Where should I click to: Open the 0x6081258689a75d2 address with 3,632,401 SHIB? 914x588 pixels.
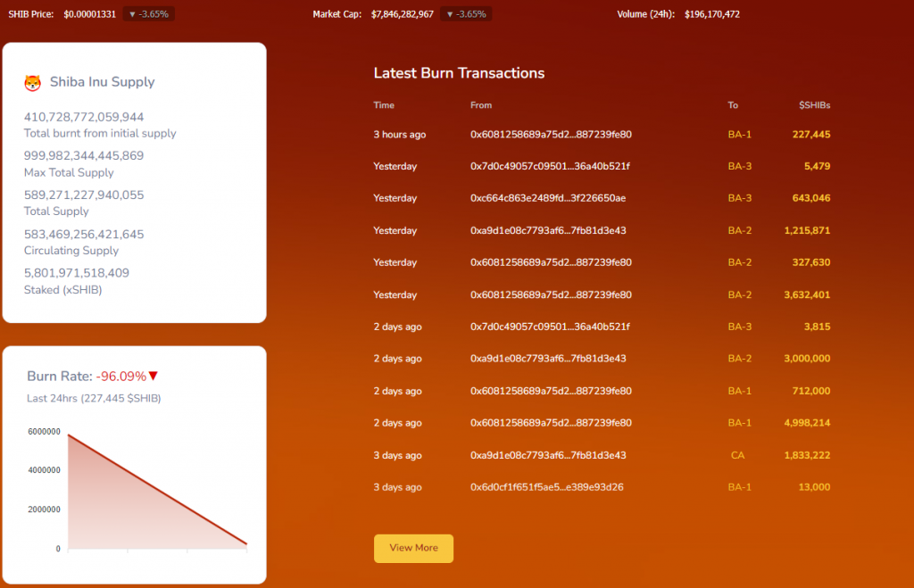(x=551, y=294)
